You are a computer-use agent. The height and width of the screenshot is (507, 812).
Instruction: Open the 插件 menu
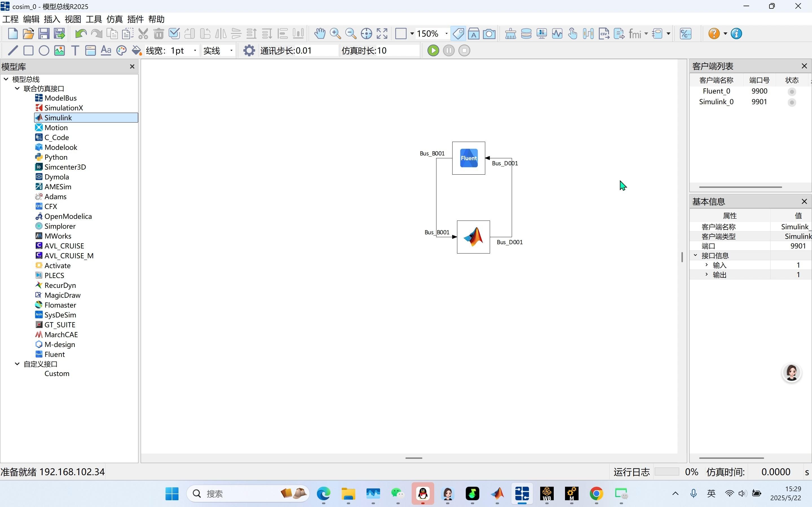tap(135, 19)
